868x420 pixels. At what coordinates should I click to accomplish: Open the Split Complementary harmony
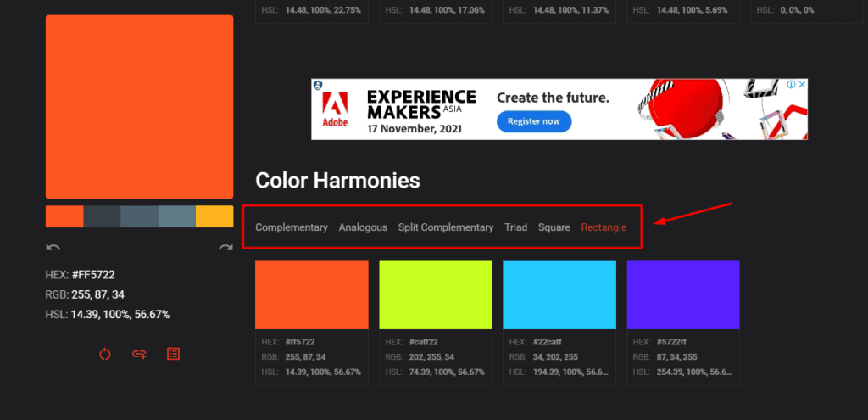[x=446, y=227]
